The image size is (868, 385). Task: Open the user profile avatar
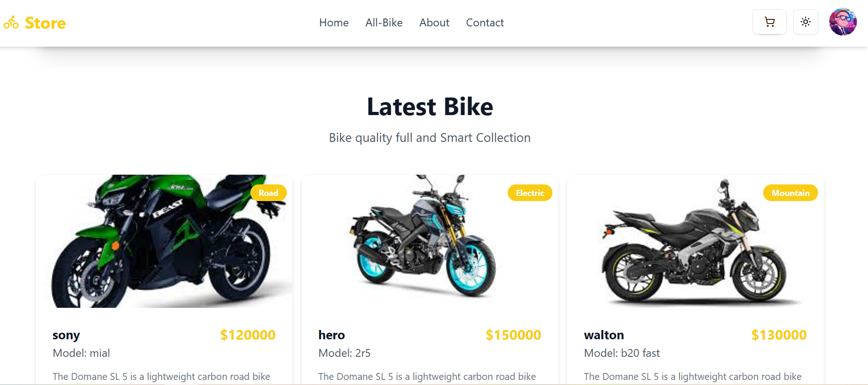[x=843, y=22]
